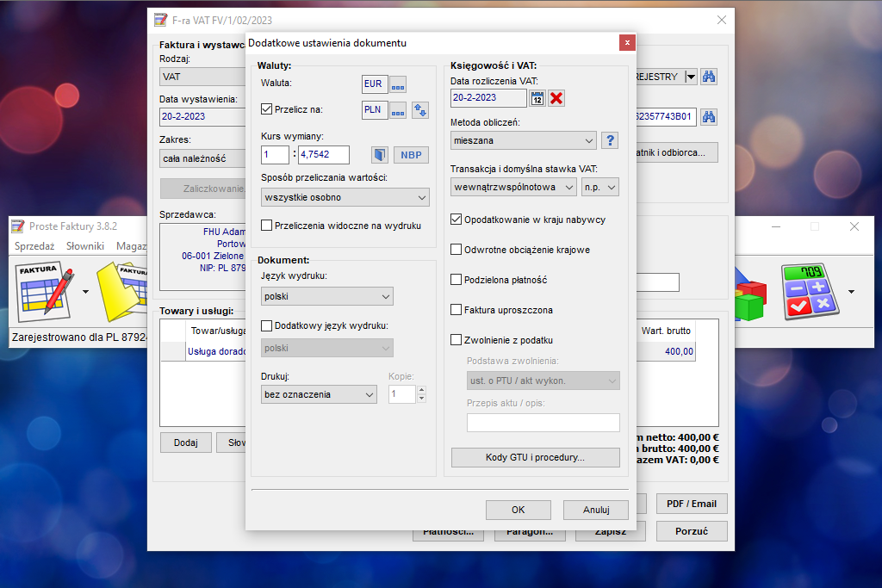Click the PLN conversion currency field
The width and height of the screenshot is (882, 588).
[x=375, y=110]
